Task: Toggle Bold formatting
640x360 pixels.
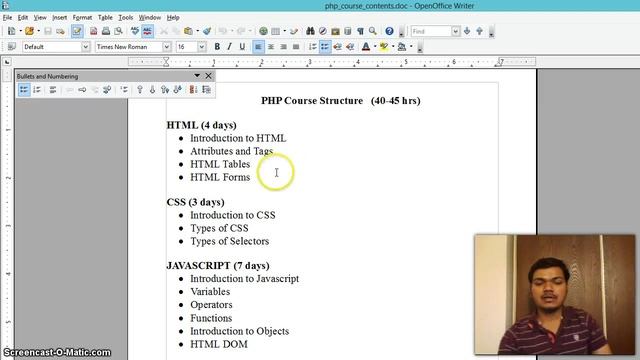Action: pos(217,47)
